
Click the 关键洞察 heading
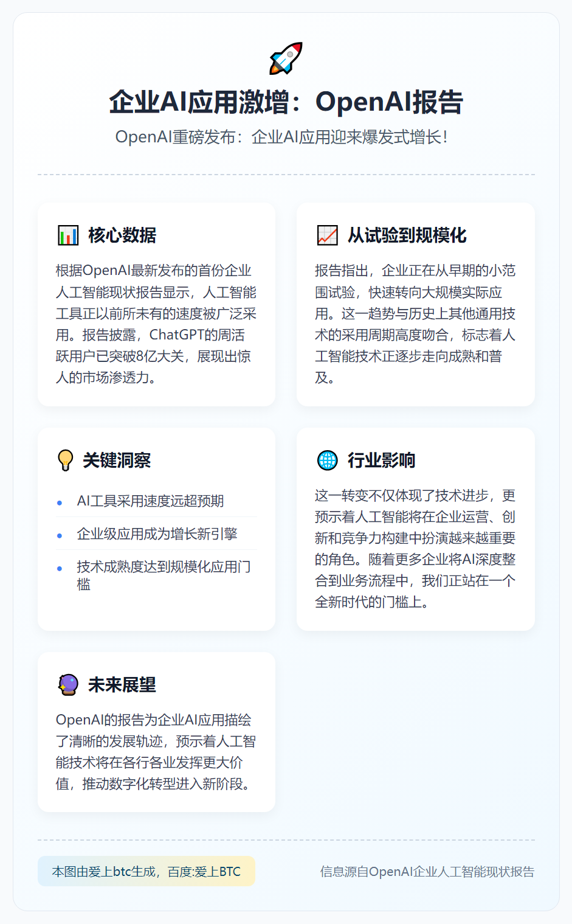click(117, 460)
